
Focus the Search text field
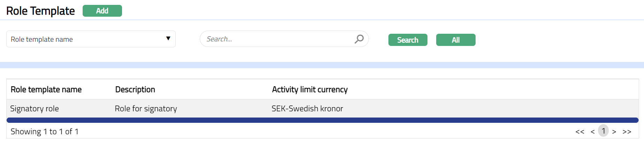(275, 39)
